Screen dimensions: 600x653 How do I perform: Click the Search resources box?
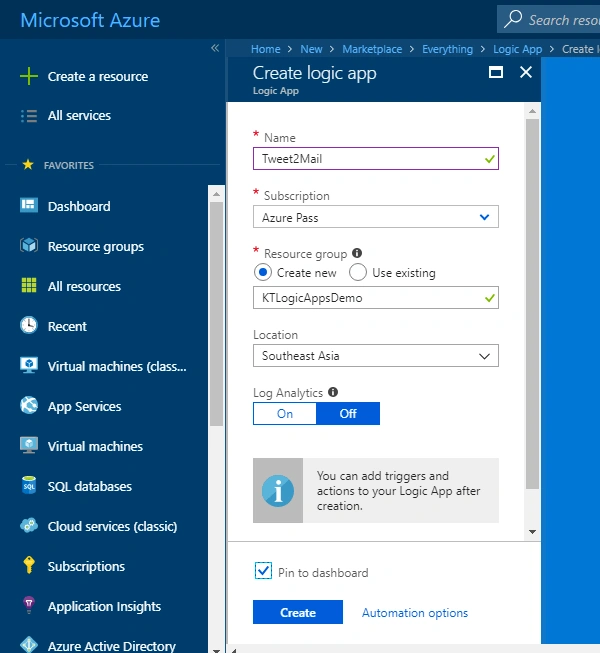pyautogui.click(x=548, y=19)
